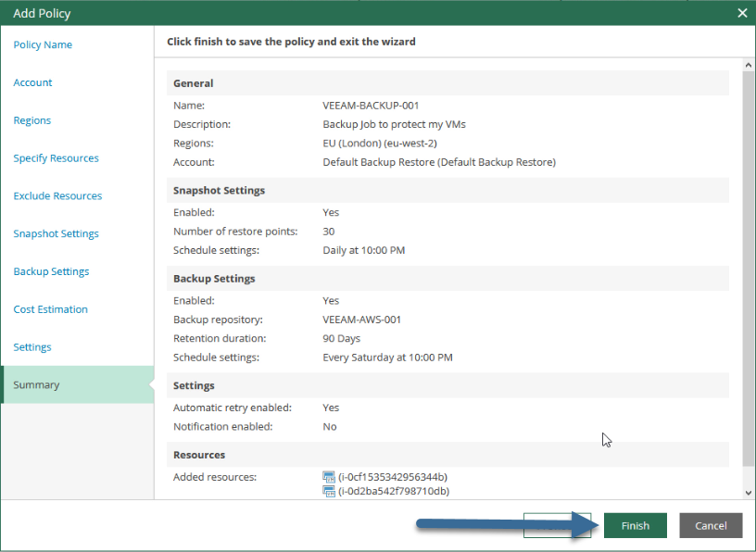756x552 pixels.
Task: Go to the Policy Name step
Action: 43,44
